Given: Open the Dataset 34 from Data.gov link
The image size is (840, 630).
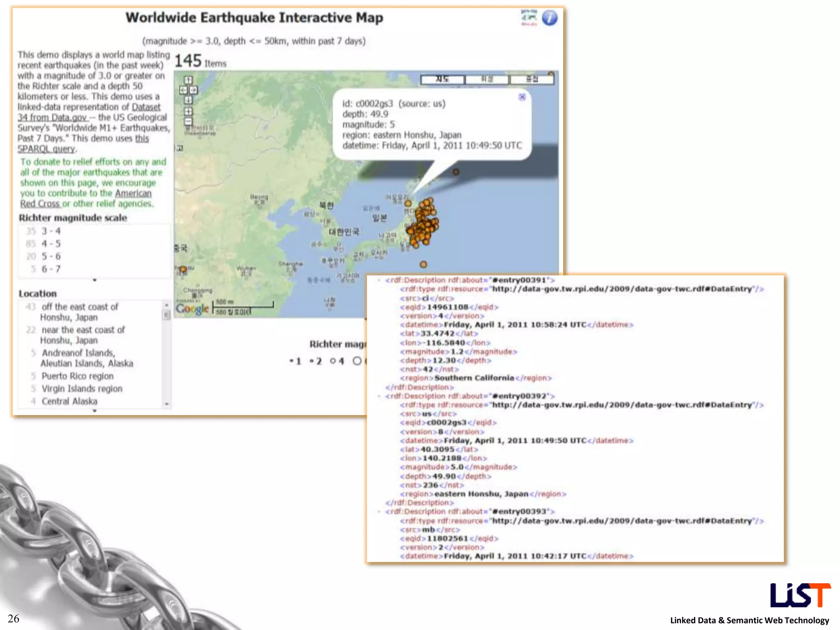Looking at the screenshot, I should pyautogui.click(x=89, y=112).
